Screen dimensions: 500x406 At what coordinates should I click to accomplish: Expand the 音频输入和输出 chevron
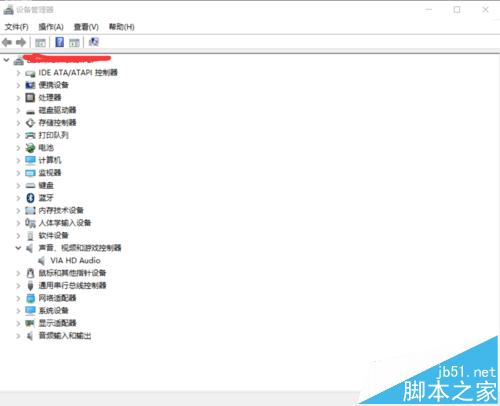18,336
